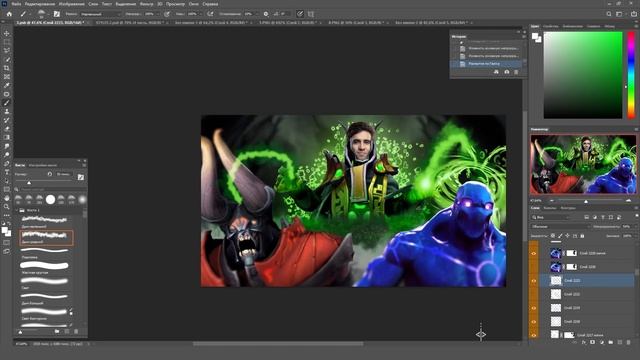640x360 pixels.
Task: Open the blend mode dropdown in Layers
Action: coord(560,227)
